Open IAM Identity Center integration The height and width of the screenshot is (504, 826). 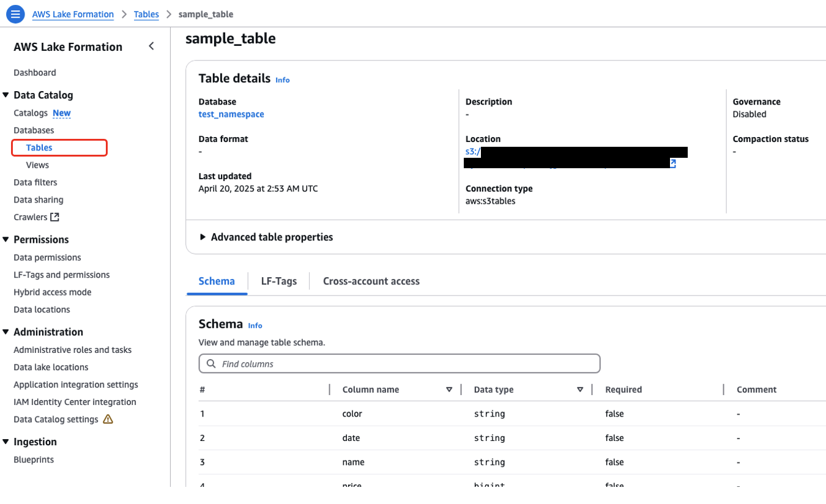pyautogui.click(x=75, y=402)
